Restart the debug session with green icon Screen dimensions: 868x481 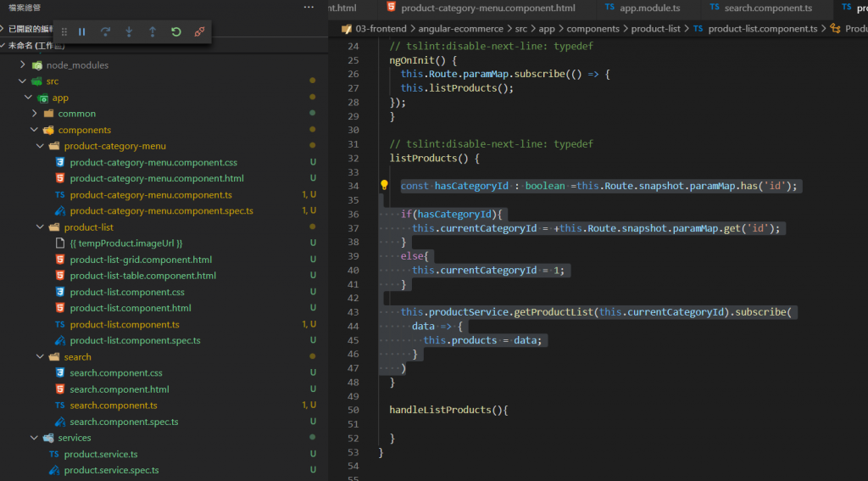[175, 32]
